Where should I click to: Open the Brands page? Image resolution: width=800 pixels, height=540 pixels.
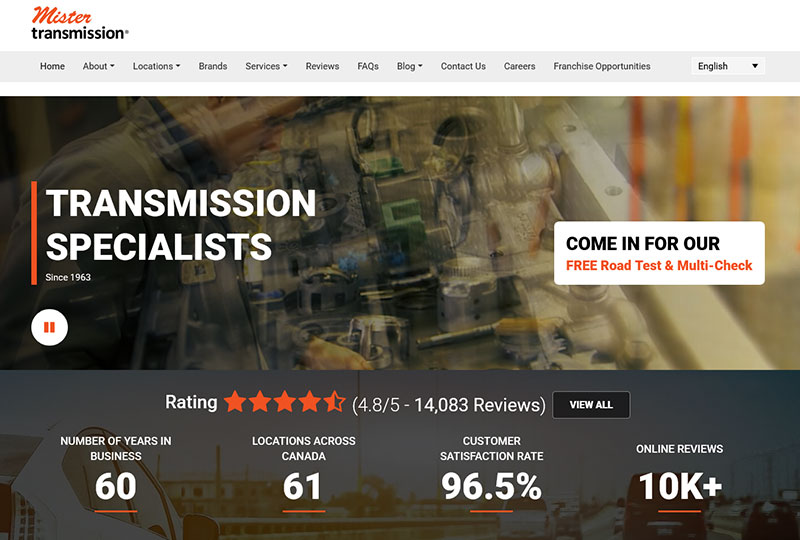coord(213,66)
